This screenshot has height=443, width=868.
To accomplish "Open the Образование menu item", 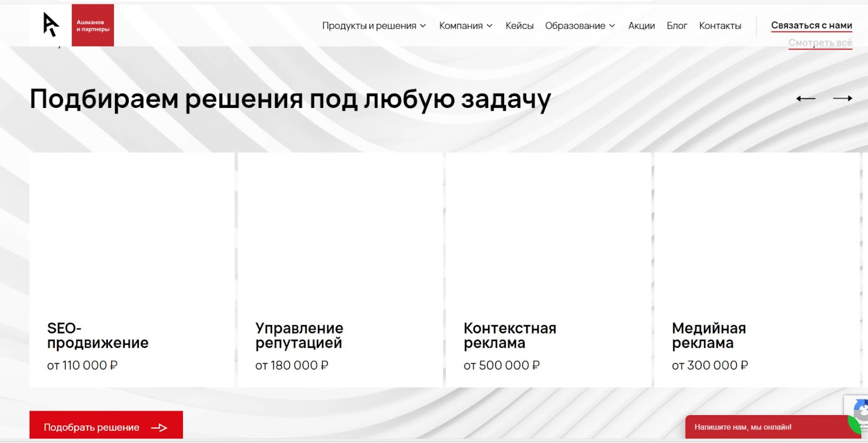I will tap(575, 26).
